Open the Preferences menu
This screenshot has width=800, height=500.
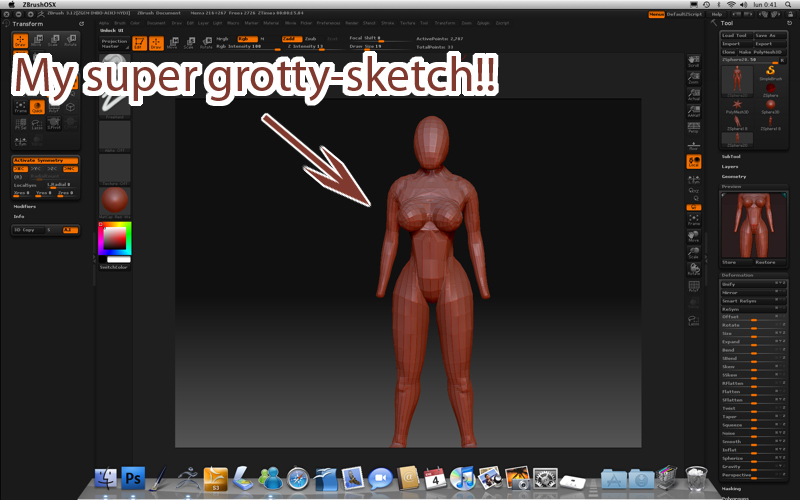328,23
